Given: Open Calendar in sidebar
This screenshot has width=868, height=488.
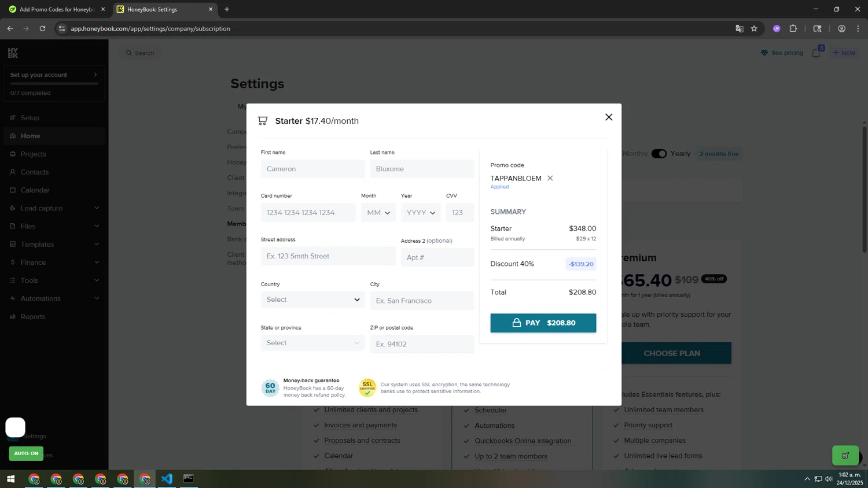Looking at the screenshot, I should pos(54,190).
